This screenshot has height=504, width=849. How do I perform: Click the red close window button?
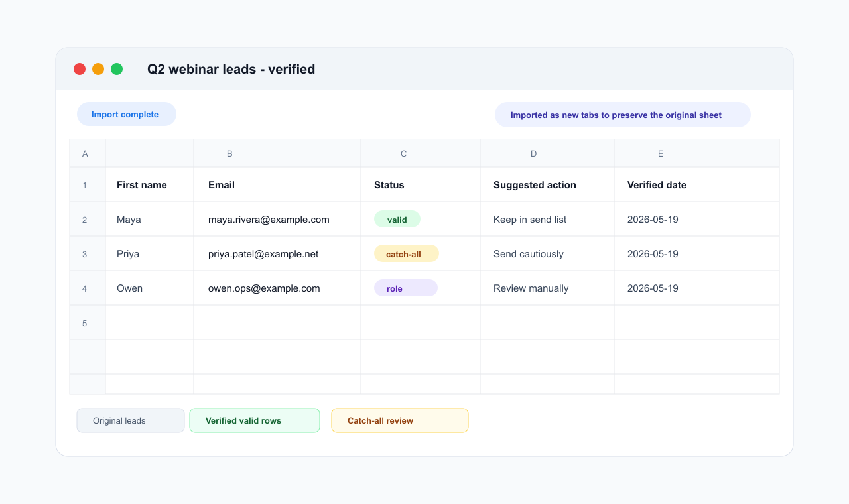pos(80,69)
